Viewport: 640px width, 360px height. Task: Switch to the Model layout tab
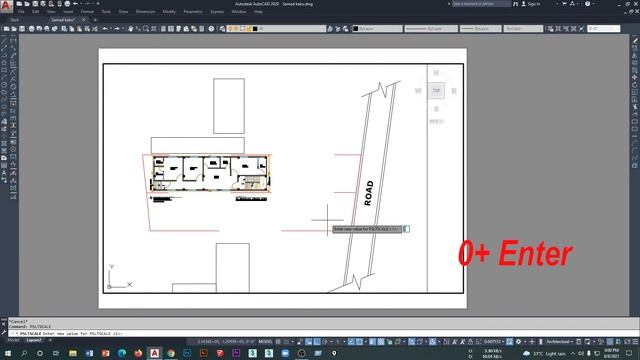point(13,340)
